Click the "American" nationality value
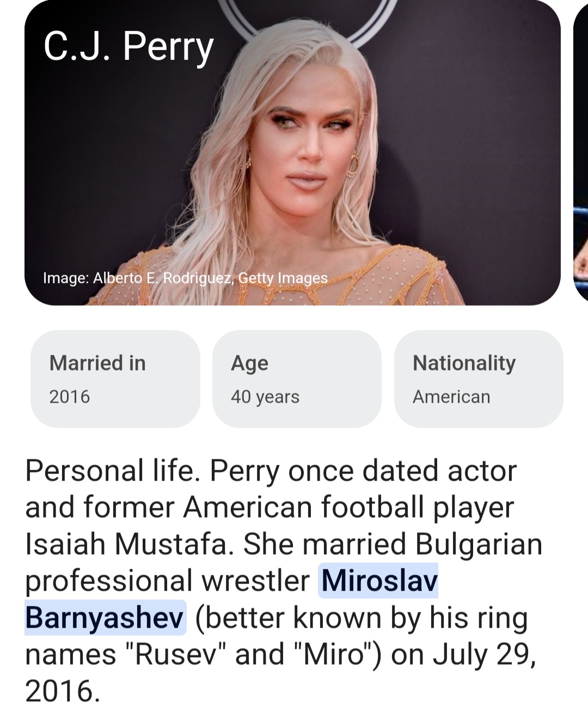 (x=451, y=397)
